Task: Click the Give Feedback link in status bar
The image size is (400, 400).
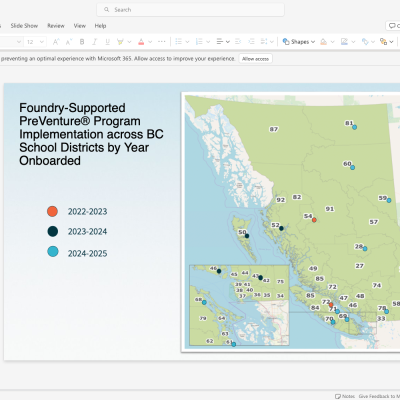Action: point(379,396)
